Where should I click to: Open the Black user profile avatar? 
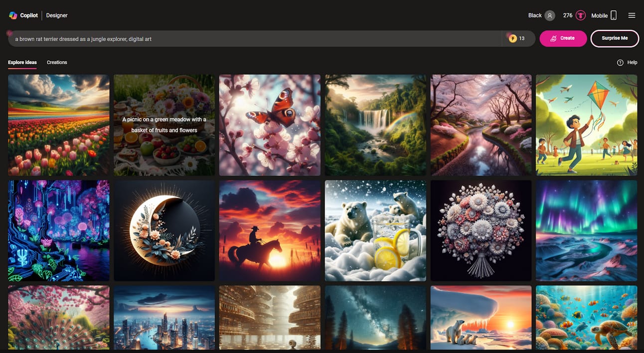550,15
